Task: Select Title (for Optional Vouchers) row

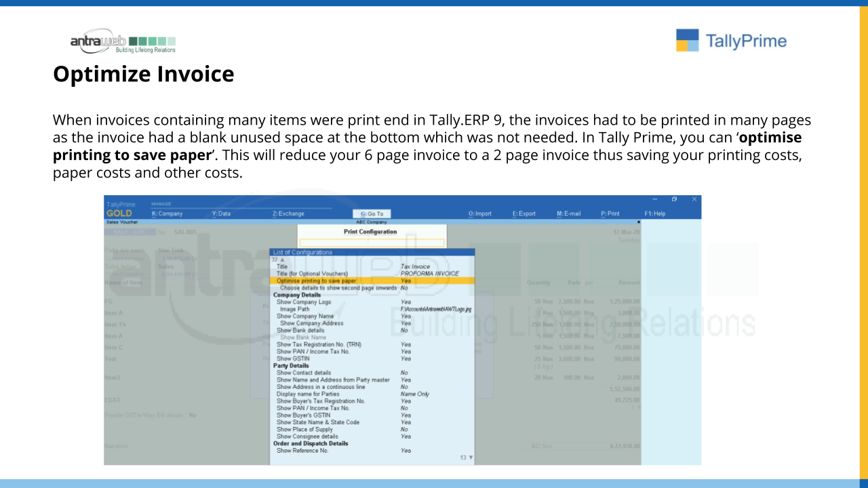Action: (x=372, y=273)
